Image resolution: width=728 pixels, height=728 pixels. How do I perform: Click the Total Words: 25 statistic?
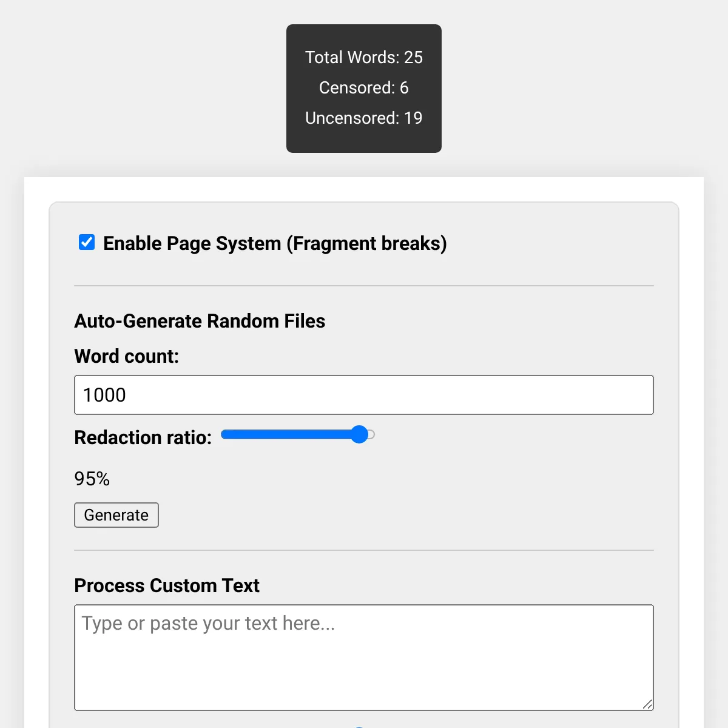[363, 57]
